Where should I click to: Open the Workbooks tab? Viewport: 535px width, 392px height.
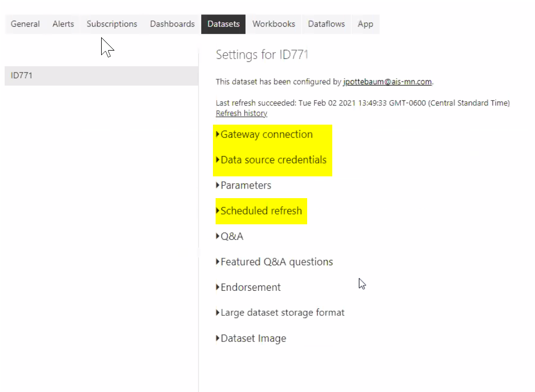[x=274, y=24]
